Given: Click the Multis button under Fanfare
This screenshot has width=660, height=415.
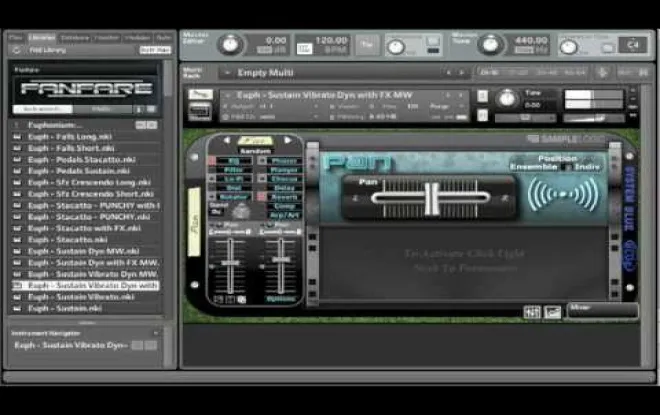Looking at the screenshot, I should click(x=101, y=109).
